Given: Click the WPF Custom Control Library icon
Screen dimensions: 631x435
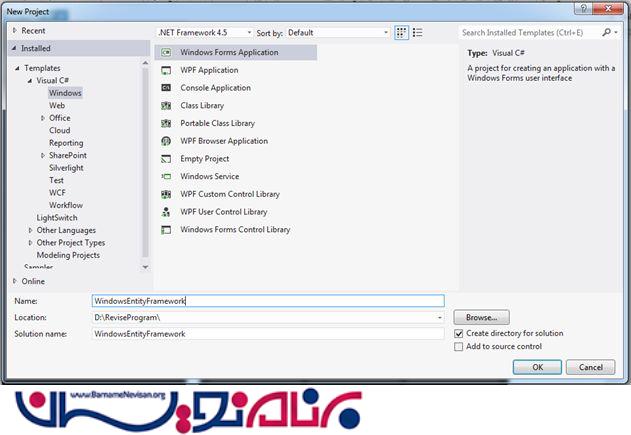Looking at the screenshot, I should pos(166,194).
